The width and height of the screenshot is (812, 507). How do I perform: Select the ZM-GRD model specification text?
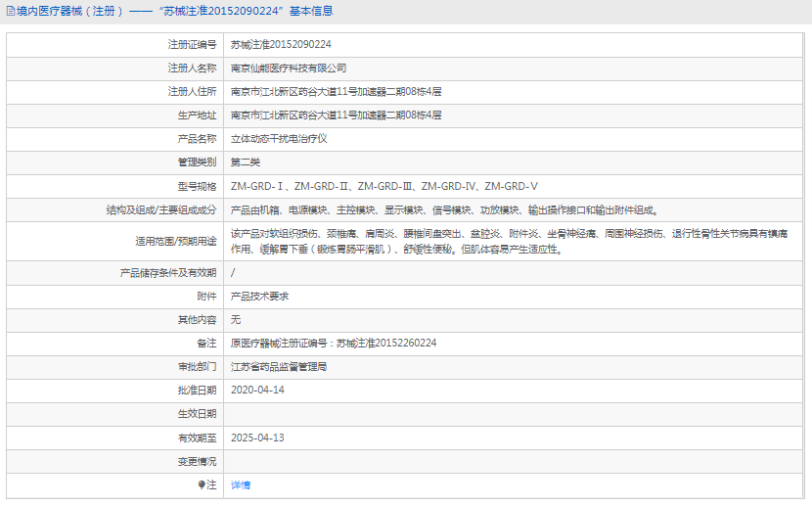384,186
